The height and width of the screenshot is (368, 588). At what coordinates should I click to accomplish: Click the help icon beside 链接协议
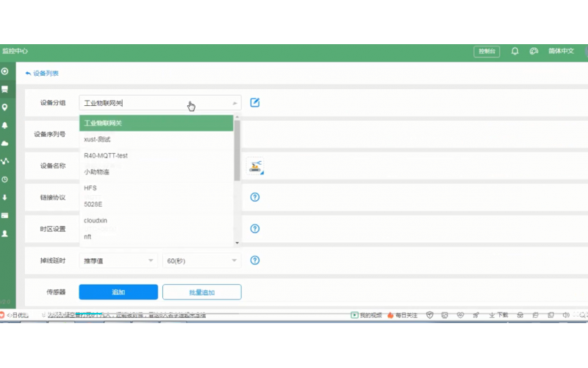point(255,197)
